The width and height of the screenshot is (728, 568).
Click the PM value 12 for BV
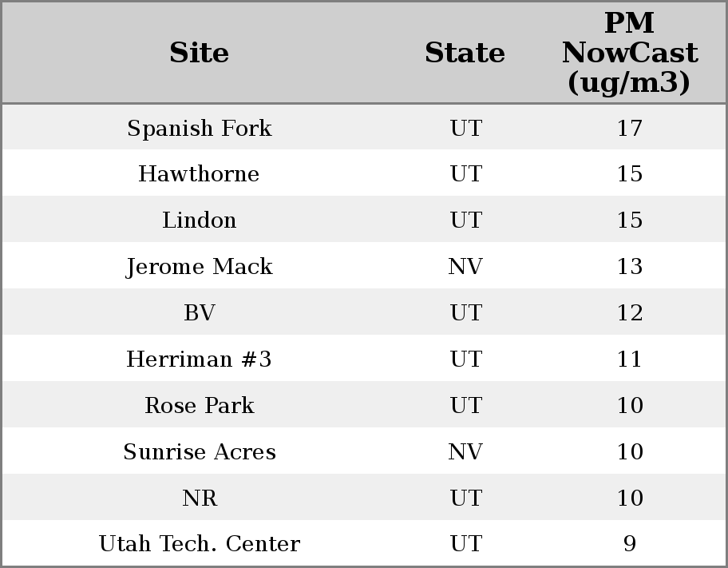(629, 313)
